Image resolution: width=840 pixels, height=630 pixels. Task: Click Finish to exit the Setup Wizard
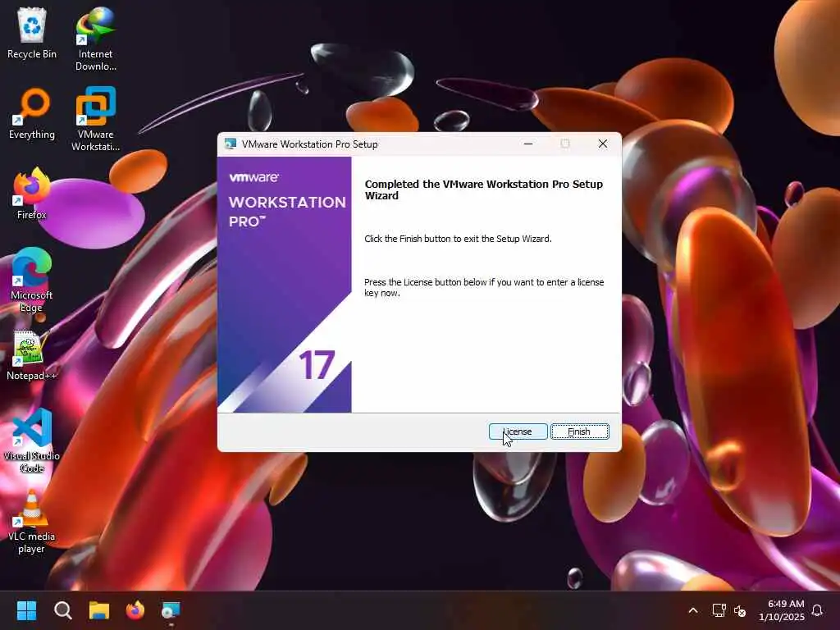(580, 431)
